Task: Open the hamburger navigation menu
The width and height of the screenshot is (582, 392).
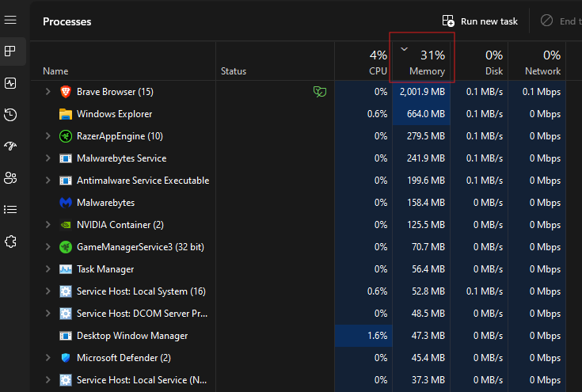Action: click(10, 20)
